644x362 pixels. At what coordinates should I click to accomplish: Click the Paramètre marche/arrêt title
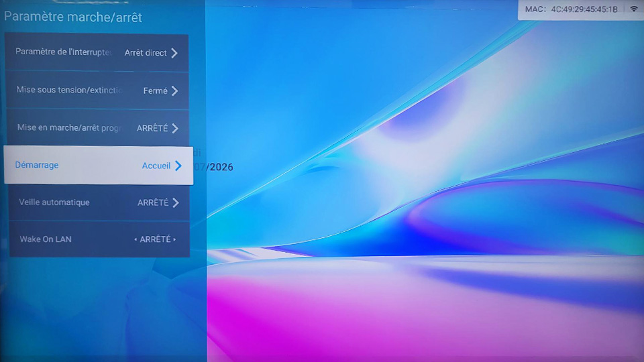(x=73, y=17)
